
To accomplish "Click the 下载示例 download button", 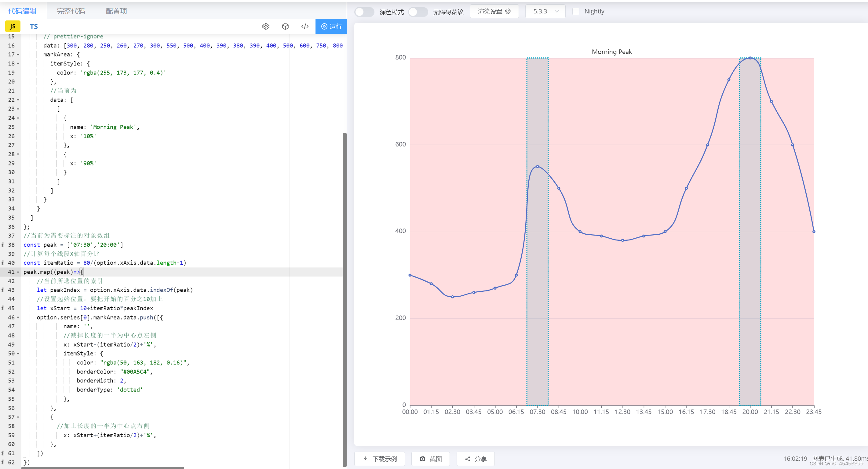I will tap(379, 459).
